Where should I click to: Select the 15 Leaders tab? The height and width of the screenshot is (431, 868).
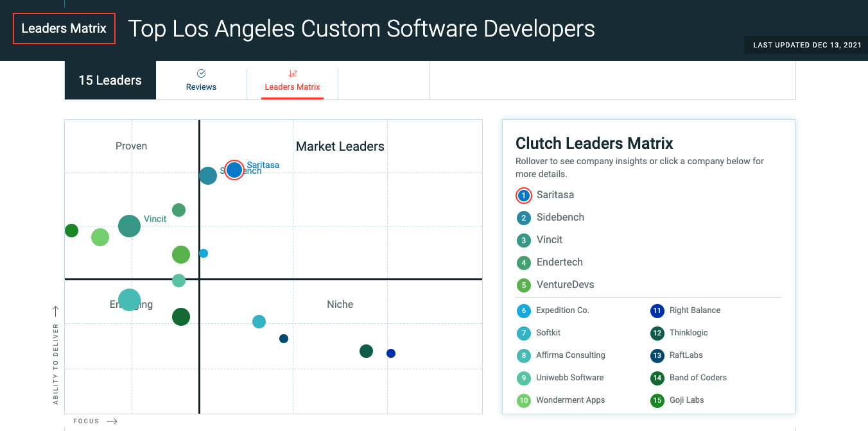click(110, 80)
